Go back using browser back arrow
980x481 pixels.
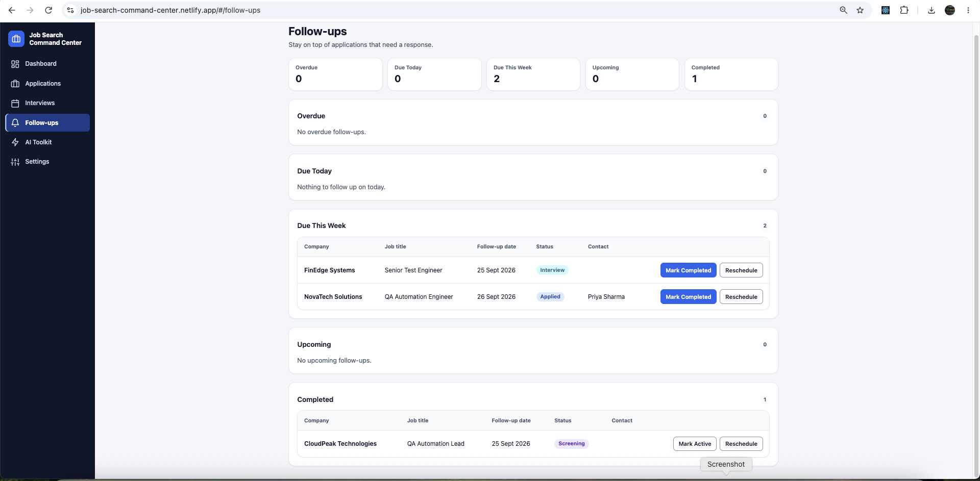coord(12,10)
